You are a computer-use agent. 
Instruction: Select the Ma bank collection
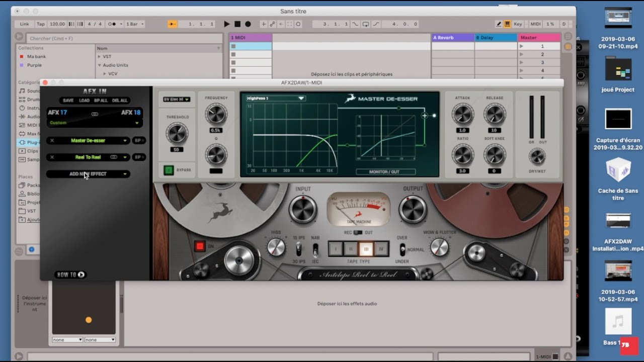(36, 57)
